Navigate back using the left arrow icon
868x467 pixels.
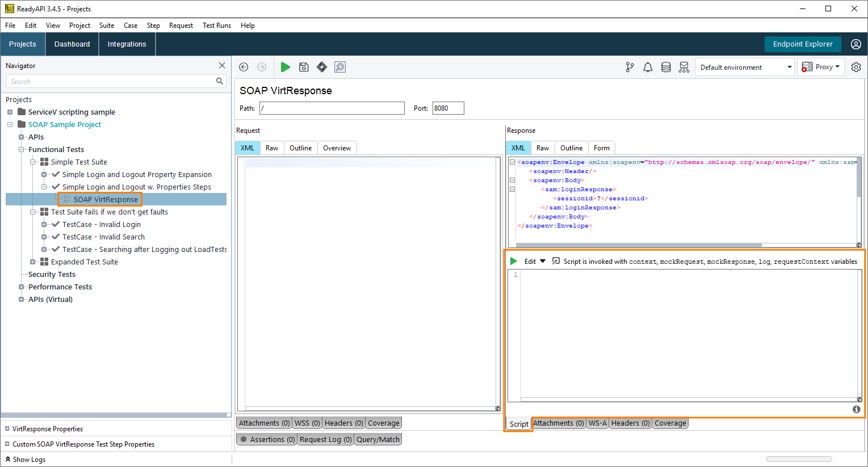(244, 66)
